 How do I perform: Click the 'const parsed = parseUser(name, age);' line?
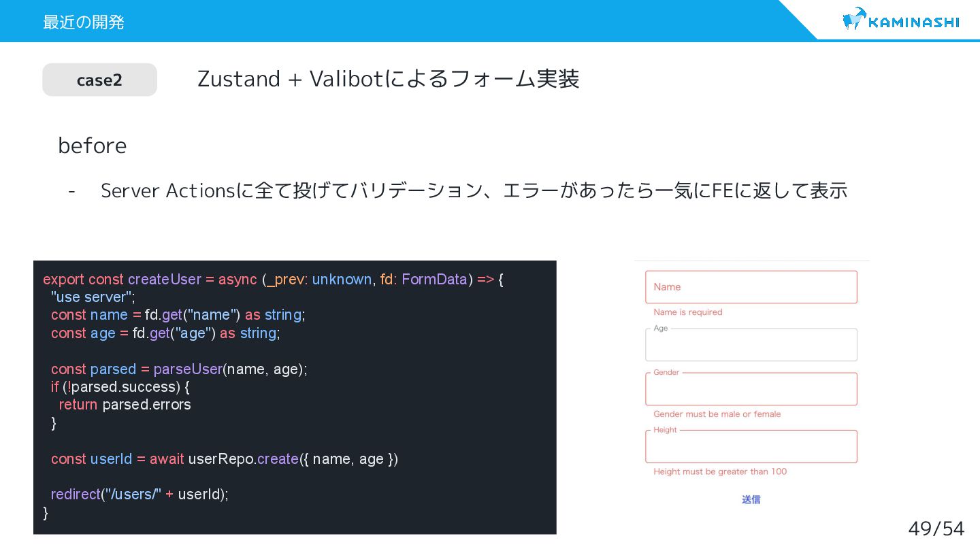(179, 369)
